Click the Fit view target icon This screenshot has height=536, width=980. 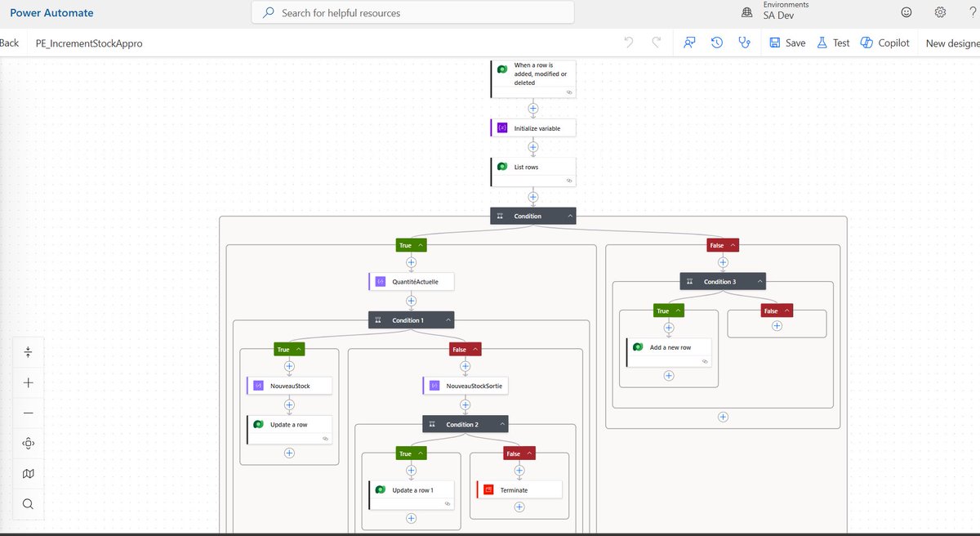tap(29, 443)
